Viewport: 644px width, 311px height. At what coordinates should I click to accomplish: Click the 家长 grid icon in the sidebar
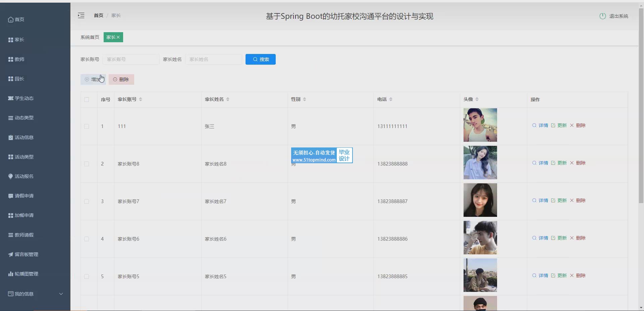point(11,40)
